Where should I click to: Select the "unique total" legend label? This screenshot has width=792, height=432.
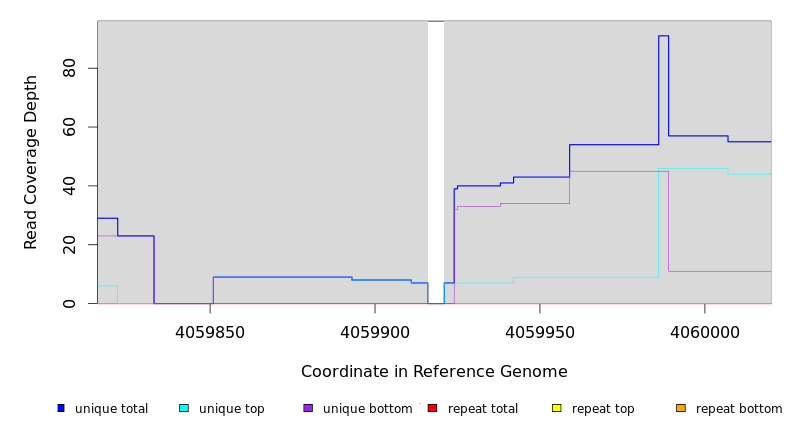click(111, 409)
